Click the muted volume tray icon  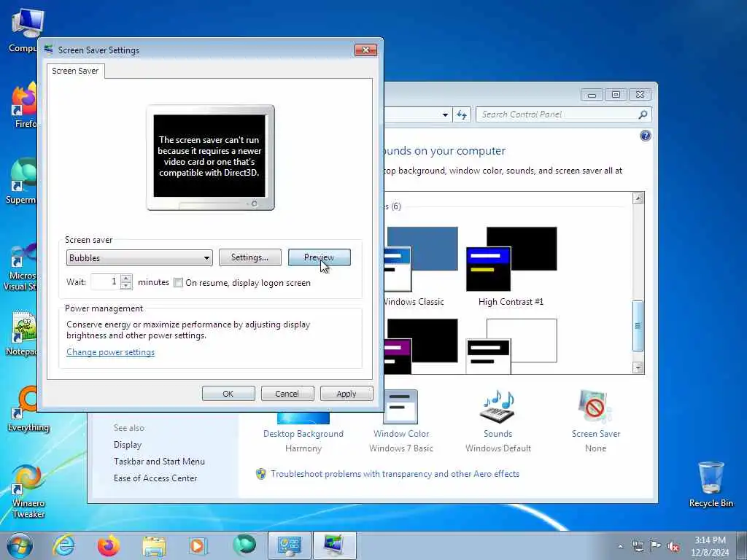(673, 547)
